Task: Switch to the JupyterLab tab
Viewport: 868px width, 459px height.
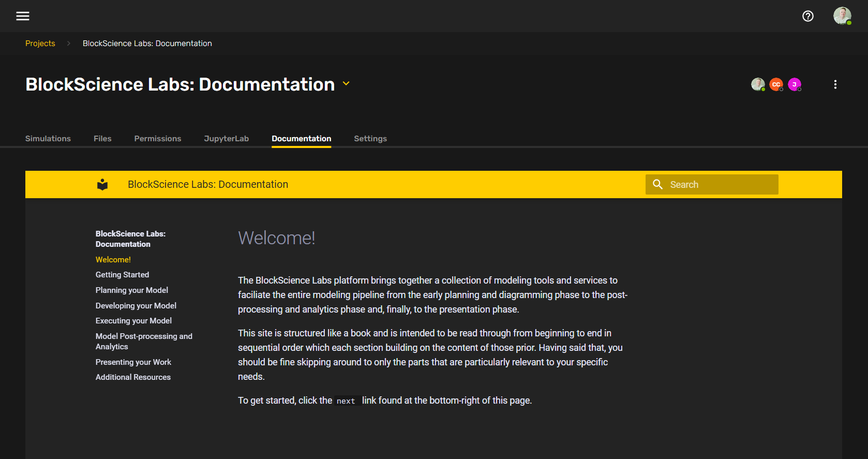Action: coord(227,139)
